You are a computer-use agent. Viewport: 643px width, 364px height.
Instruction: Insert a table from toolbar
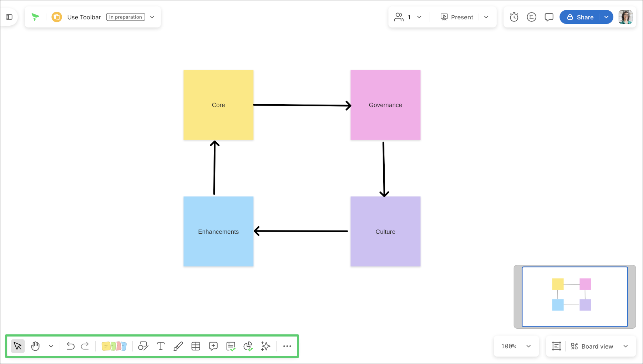196,346
